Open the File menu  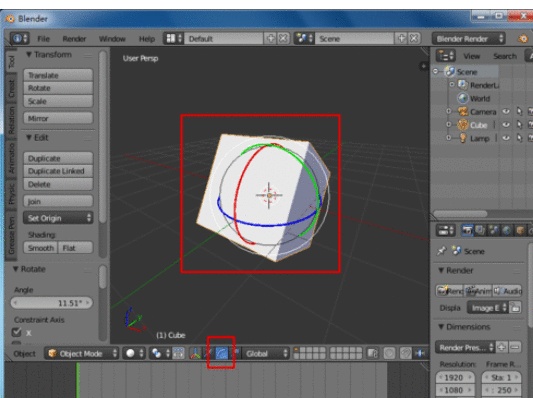(x=44, y=39)
